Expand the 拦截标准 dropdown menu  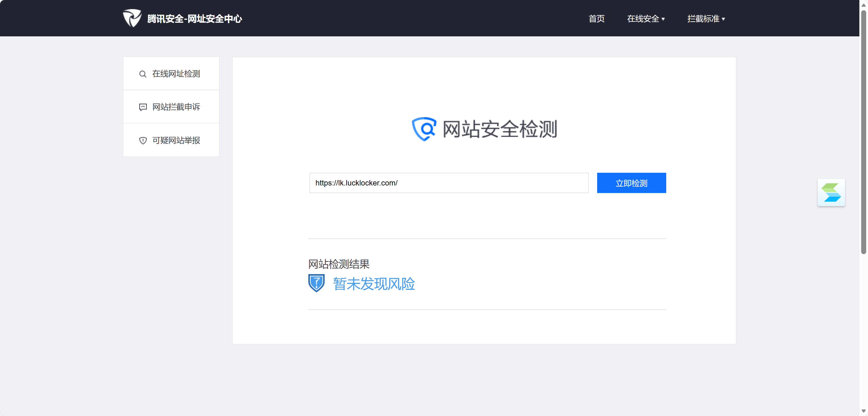point(703,19)
